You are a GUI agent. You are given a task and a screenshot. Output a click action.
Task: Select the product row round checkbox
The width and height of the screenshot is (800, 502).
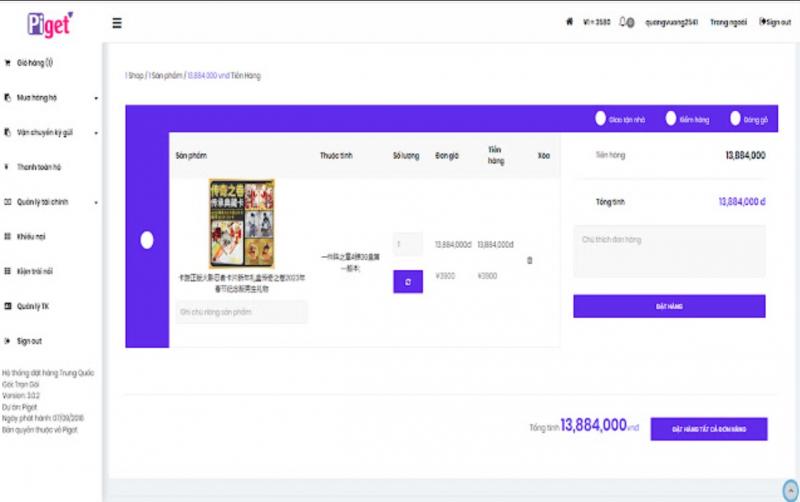click(x=147, y=240)
